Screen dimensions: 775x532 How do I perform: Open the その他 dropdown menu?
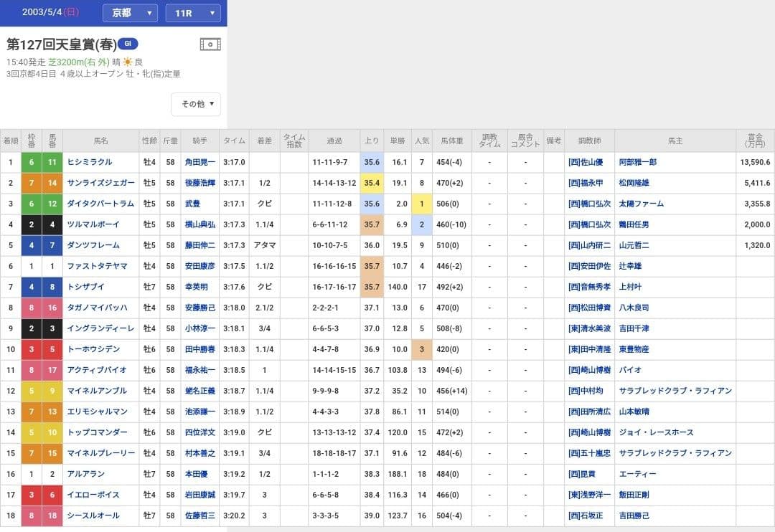pos(196,104)
